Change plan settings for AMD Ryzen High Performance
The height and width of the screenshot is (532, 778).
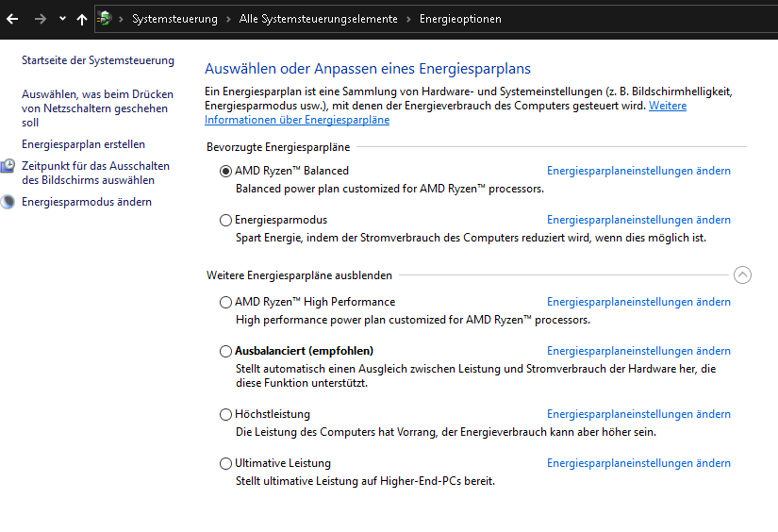click(638, 302)
